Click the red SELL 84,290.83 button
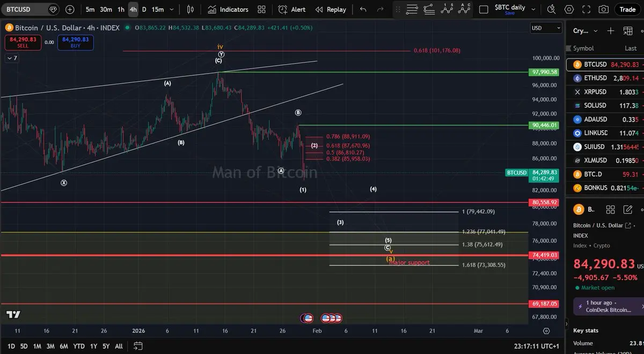Screen dimensions: 644x354 tap(23, 42)
